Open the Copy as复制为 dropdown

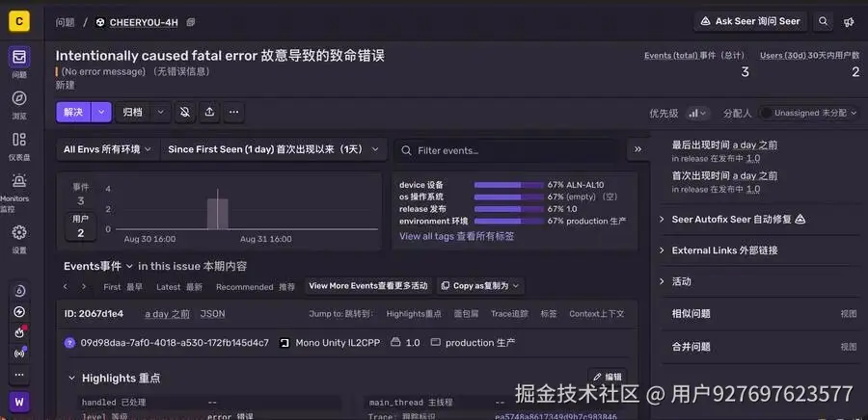(x=480, y=286)
